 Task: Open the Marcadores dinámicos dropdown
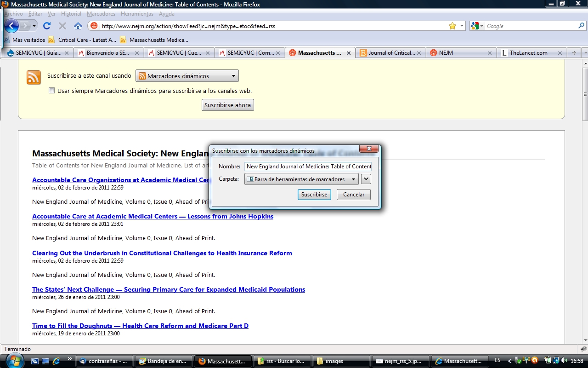pos(187,76)
